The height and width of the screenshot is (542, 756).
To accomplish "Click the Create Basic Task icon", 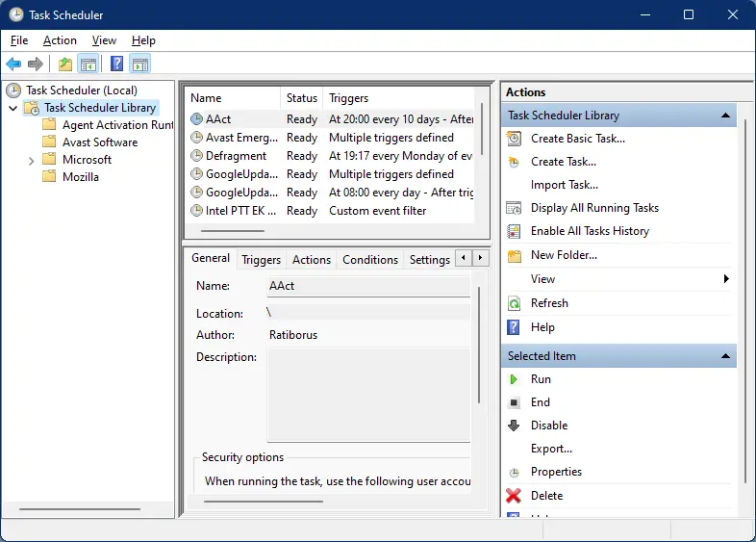I will click(514, 139).
